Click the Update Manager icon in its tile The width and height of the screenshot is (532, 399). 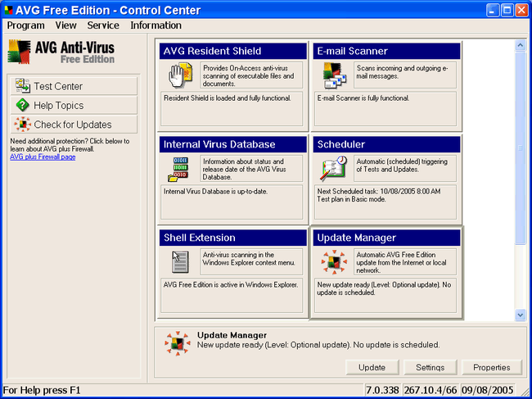(x=334, y=262)
